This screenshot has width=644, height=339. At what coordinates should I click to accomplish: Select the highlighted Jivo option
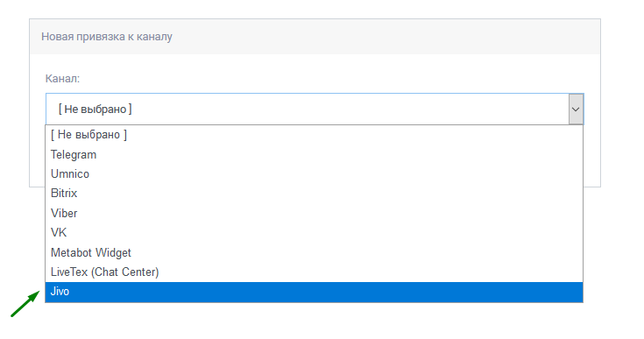(x=314, y=292)
